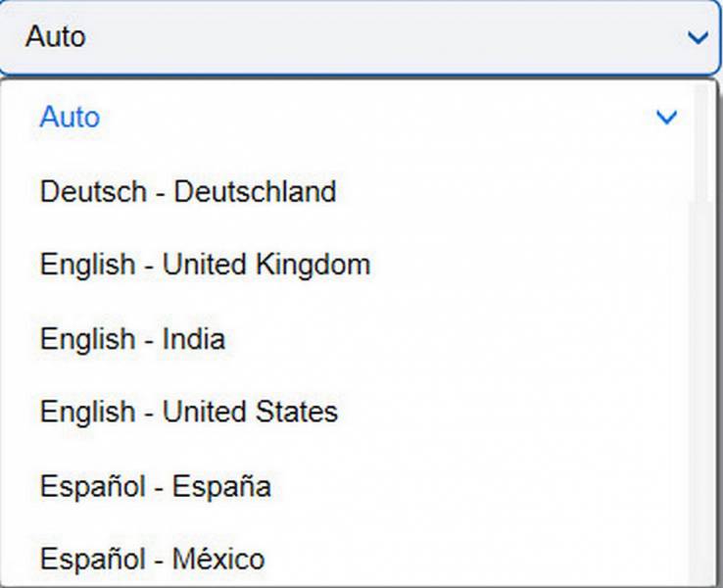The width and height of the screenshot is (723, 588).
Task: Set language to UK English
Action: tap(205, 265)
